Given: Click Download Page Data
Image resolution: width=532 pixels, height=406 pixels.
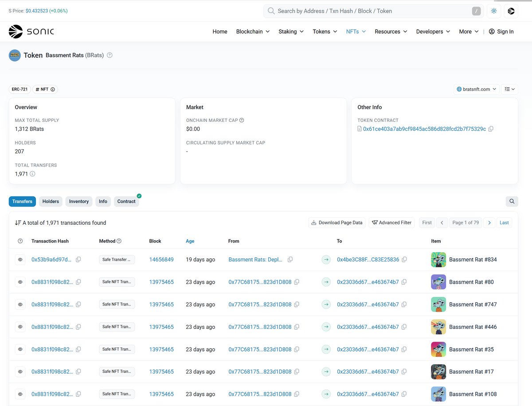Looking at the screenshot, I should (x=337, y=223).
